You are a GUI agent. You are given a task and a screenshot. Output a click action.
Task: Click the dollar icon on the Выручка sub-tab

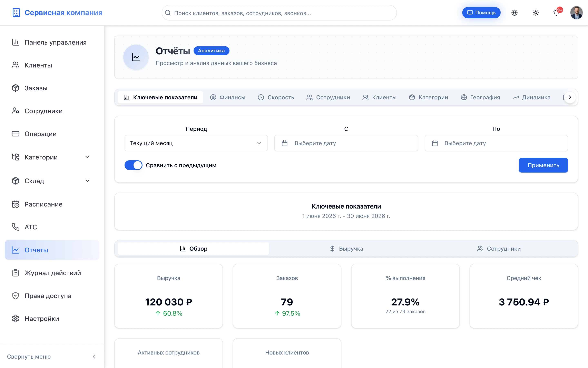point(332,248)
